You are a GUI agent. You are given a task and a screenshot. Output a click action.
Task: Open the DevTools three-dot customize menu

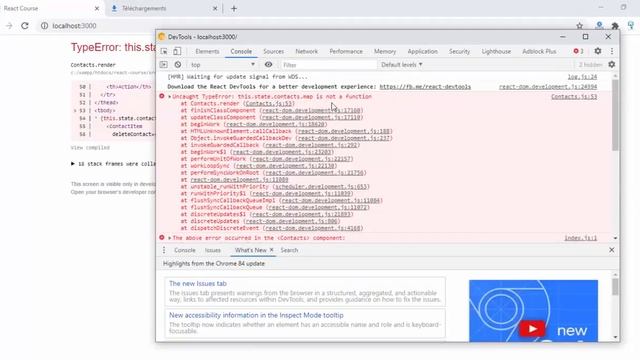[x=612, y=51]
